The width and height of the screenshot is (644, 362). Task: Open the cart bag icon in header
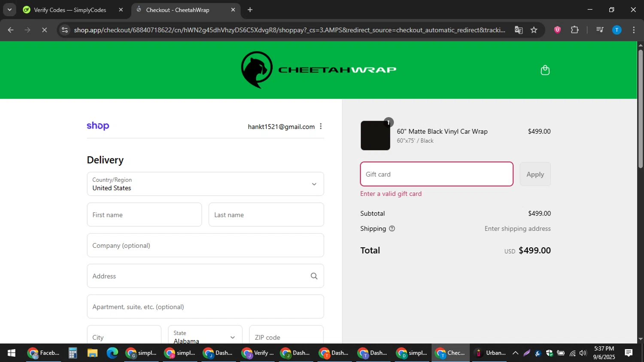coord(545,70)
